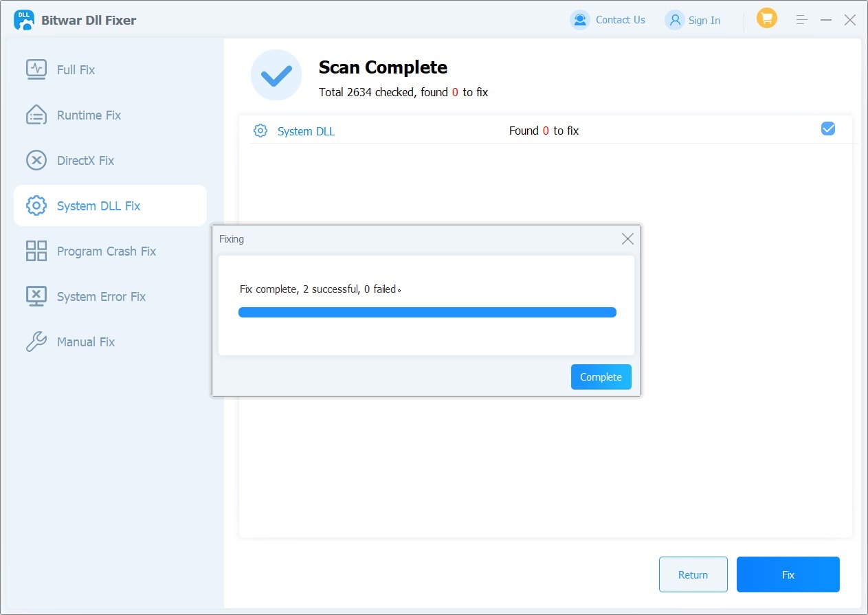
Task: Close the Bitwar Dll Fixer window
Action: [850, 20]
